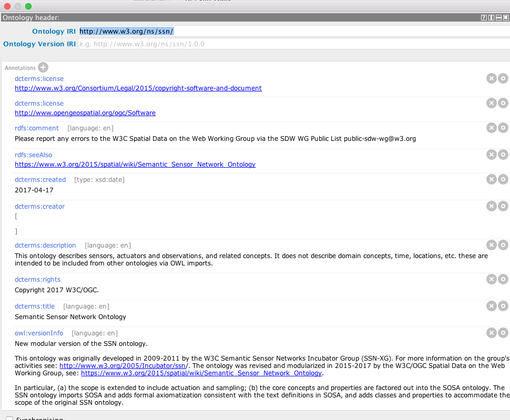Delete the dcterms:rights annotation
Image resolution: width=510 pixels, height=420 pixels.
click(492, 279)
